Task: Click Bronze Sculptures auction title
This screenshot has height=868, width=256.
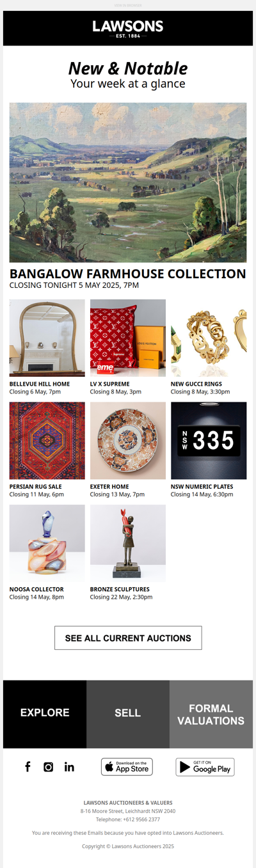Action: [120, 589]
